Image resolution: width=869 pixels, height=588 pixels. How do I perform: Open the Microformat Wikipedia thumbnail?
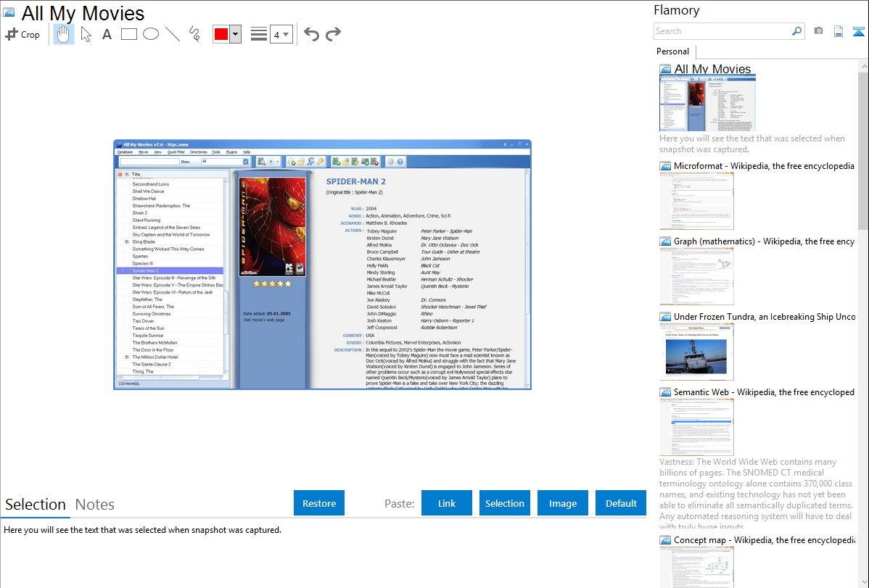[x=696, y=201]
